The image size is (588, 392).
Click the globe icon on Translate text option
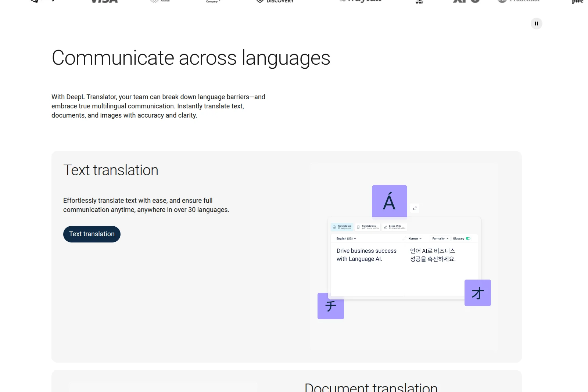[x=334, y=227]
